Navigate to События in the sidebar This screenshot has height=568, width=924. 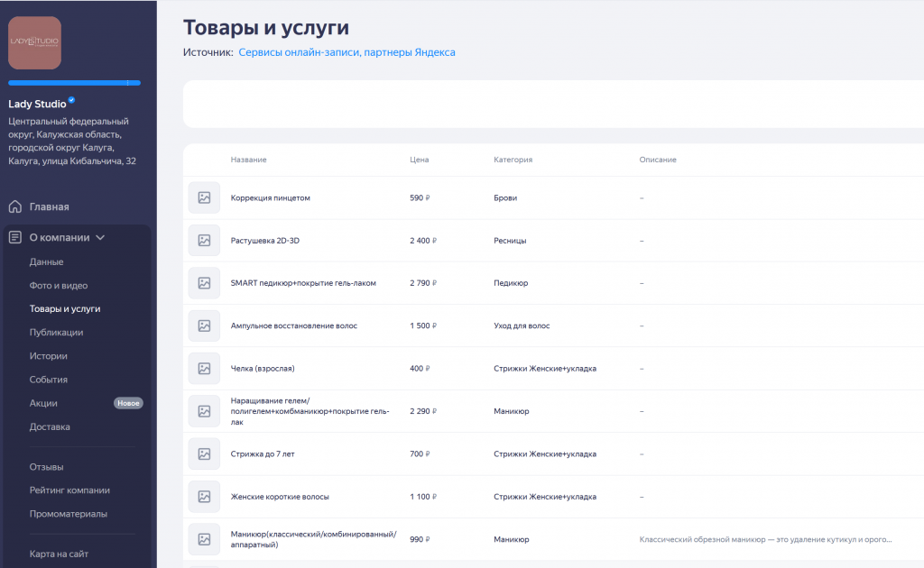(49, 380)
